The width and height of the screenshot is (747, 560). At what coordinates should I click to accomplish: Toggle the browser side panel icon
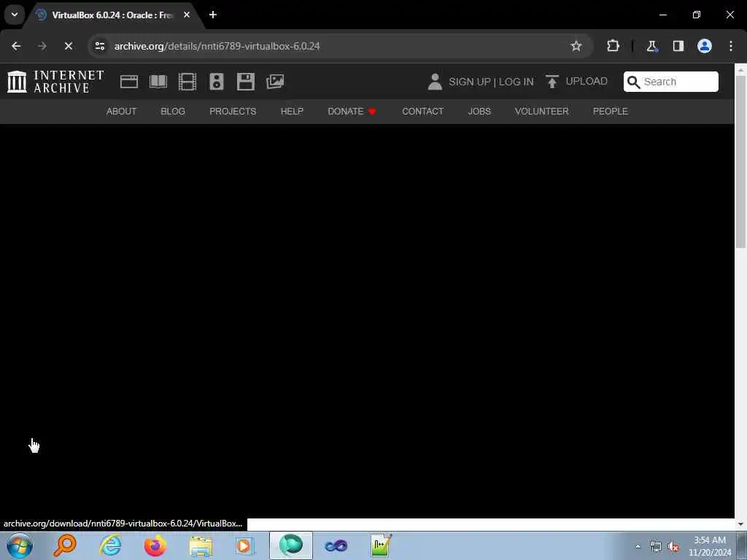tap(678, 46)
